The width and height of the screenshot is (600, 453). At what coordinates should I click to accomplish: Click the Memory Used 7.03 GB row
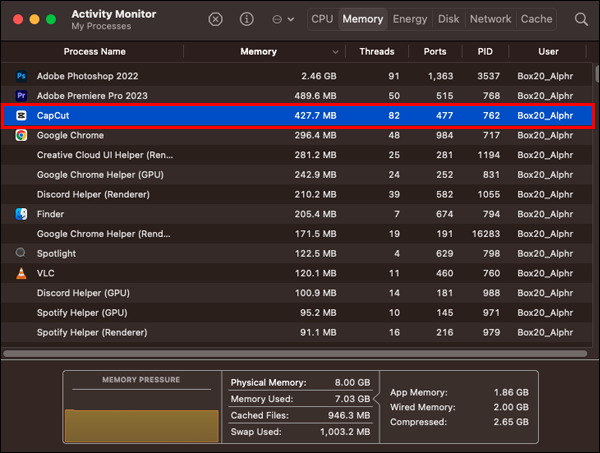[300, 399]
